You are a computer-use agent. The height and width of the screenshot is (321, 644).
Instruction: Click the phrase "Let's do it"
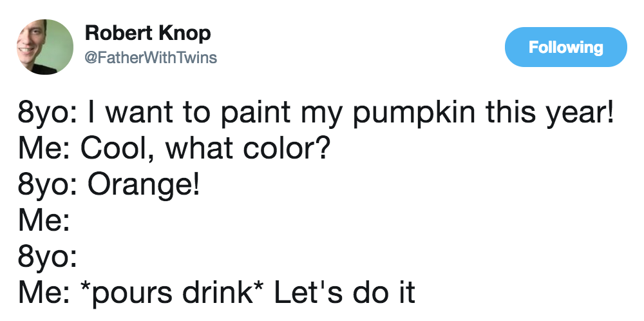[345, 291]
